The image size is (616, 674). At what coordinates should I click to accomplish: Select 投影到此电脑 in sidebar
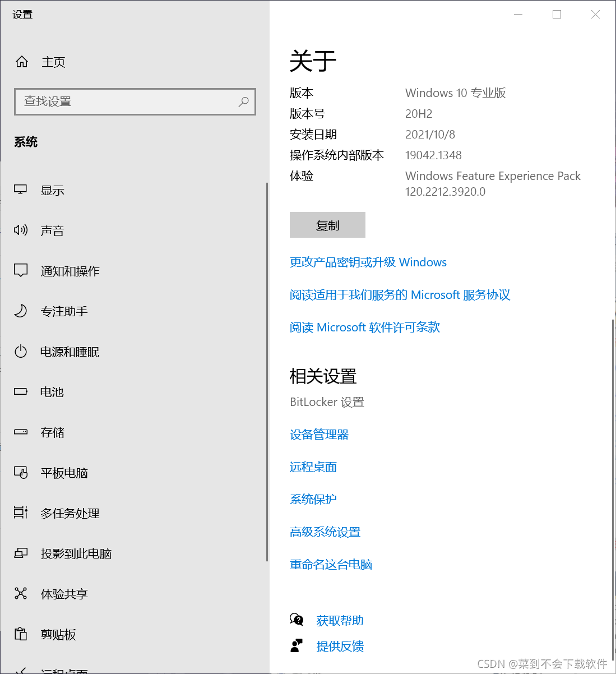pyautogui.click(x=76, y=553)
